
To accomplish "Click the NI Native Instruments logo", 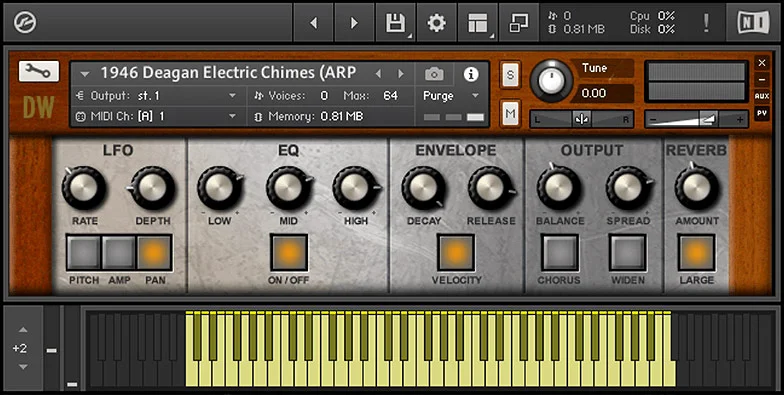I will point(753,22).
